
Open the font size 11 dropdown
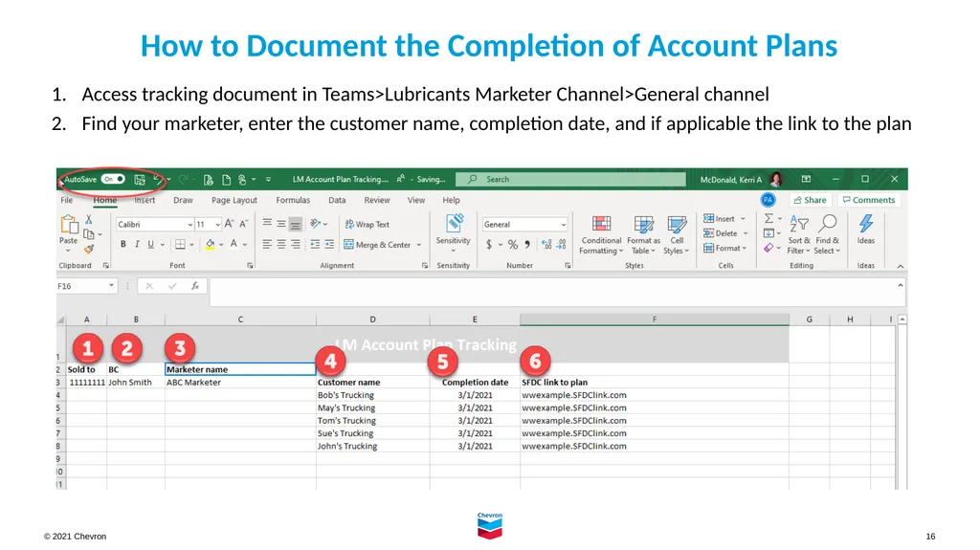(x=217, y=225)
